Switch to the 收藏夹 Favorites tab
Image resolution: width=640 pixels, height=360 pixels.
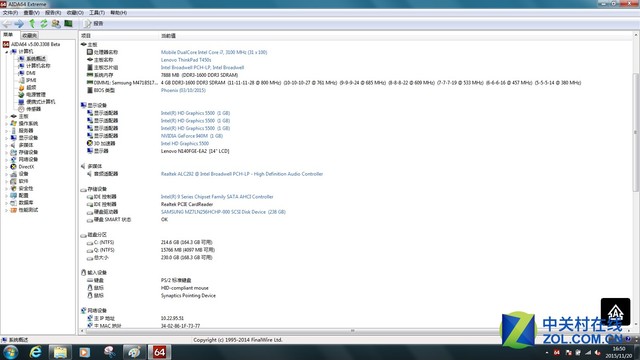pyautogui.click(x=29, y=36)
